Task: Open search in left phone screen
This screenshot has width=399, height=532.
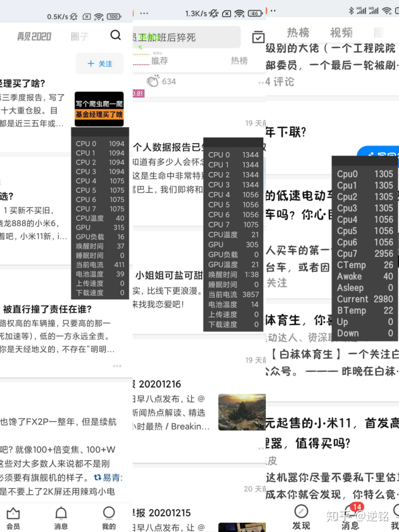Action: pos(115,35)
